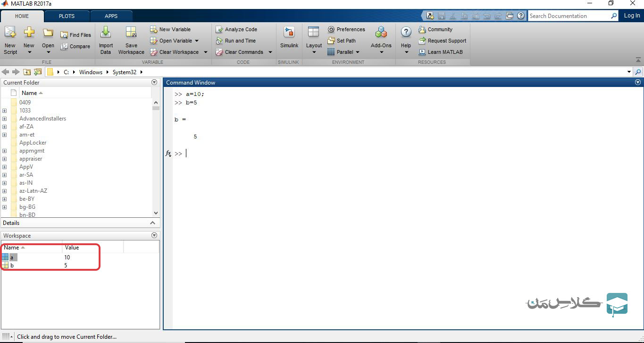644x343 pixels.
Task: Open Current Folder panel actions menu
Action: (154, 82)
